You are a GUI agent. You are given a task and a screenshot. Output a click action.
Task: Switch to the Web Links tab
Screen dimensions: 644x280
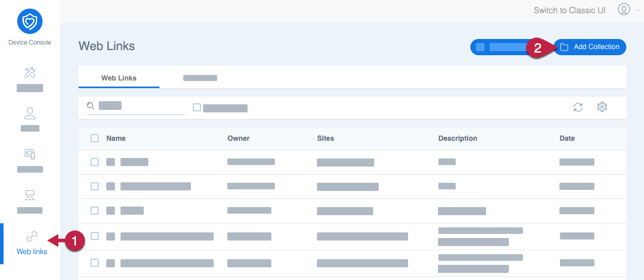coord(119,78)
